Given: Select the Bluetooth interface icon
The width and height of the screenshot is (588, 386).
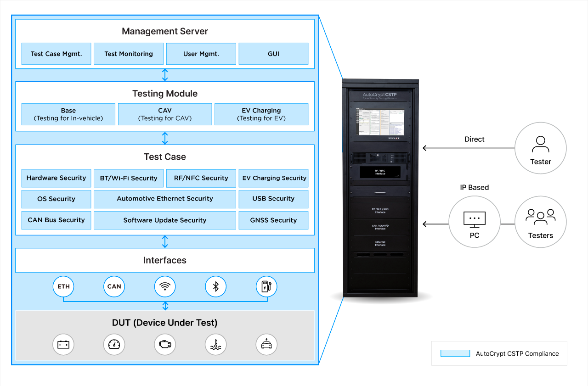Looking at the screenshot, I should coord(215,286).
